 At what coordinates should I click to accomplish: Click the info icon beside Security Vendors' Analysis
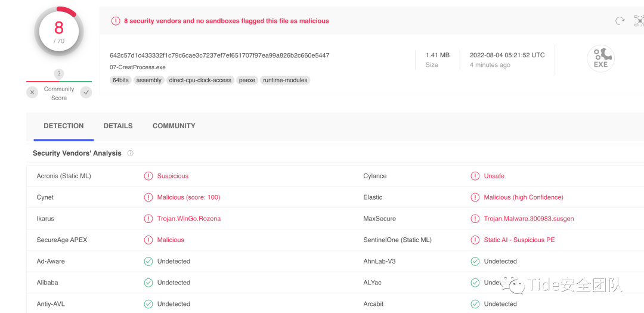click(131, 153)
